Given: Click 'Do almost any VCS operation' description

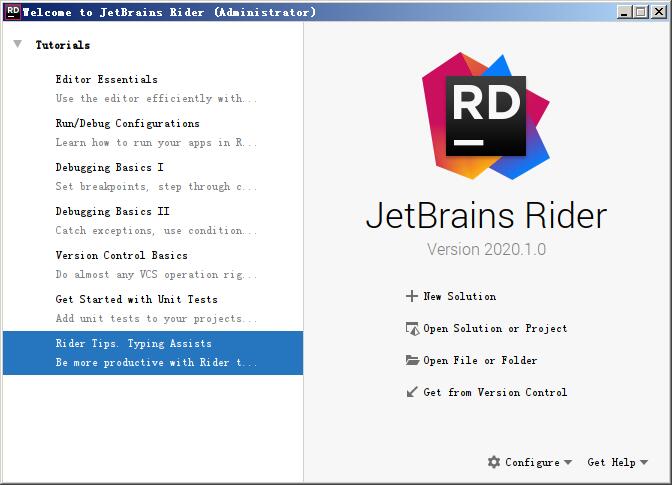Looking at the screenshot, I should coord(156,275).
